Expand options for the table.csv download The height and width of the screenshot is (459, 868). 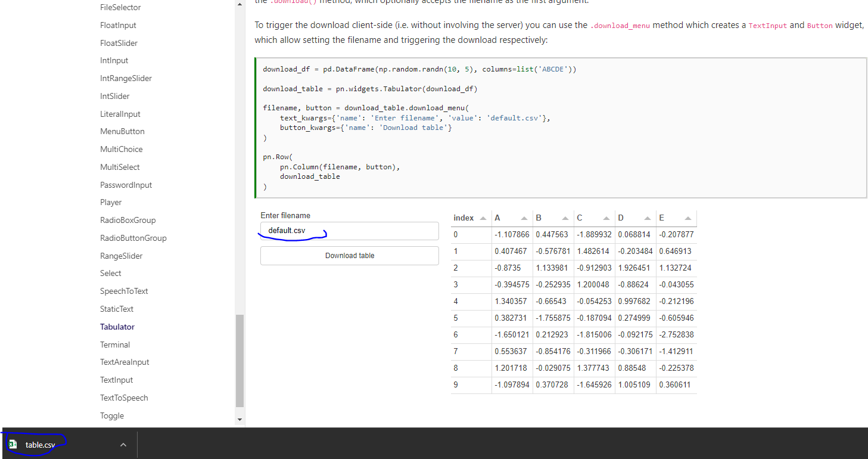[x=123, y=444]
